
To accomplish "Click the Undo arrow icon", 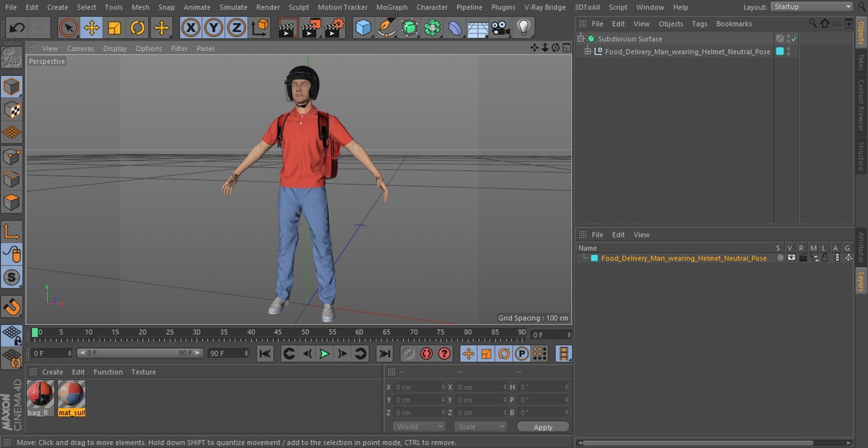I will click(17, 28).
